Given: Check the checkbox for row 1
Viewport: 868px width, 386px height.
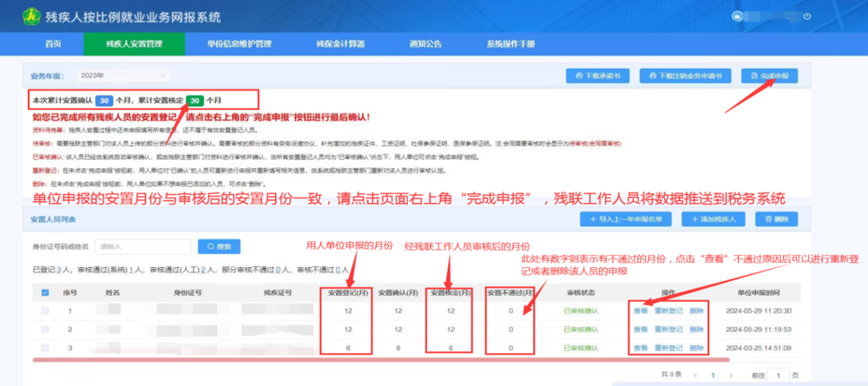Looking at the screenshot, I should [45, 311].
